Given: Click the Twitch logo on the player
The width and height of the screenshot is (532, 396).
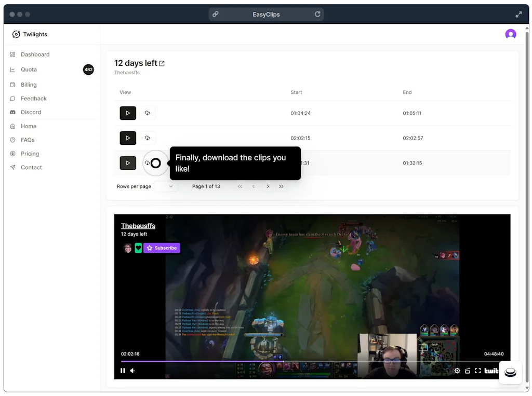Looking at the screenshot, I should (491, 371).
